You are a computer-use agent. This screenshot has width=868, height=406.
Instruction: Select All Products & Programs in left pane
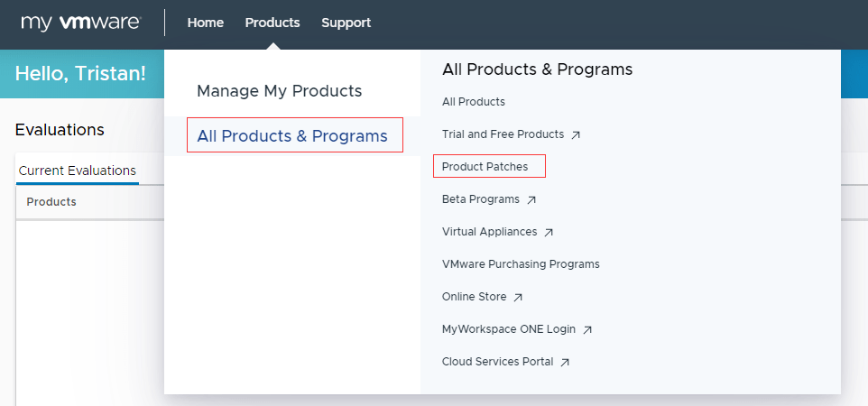click(x=292, y=135)
